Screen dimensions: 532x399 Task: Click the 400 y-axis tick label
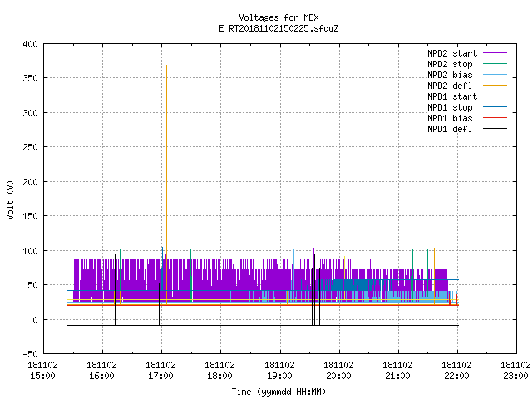pyautogui.click(x=30, y=44)
